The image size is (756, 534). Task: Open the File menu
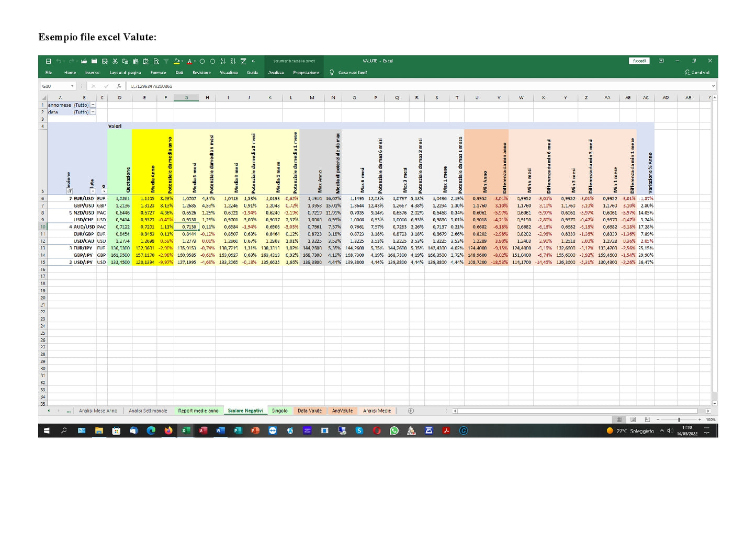pos(49,73)
